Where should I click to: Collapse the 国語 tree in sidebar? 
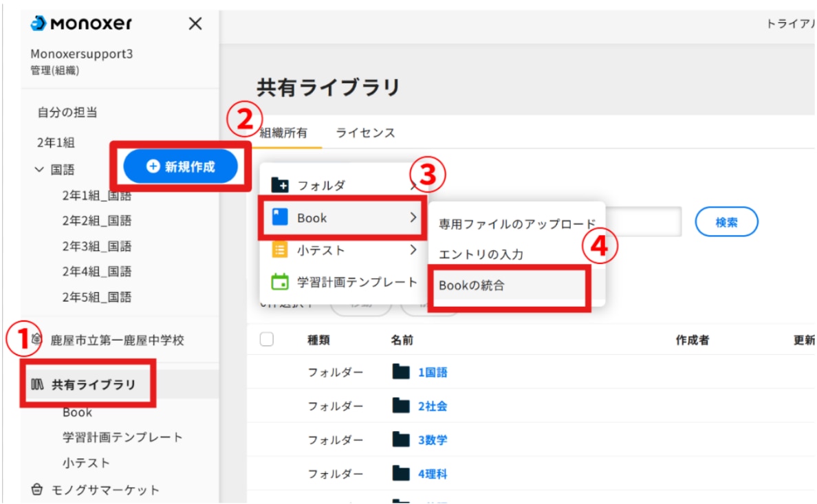[39, 170]
